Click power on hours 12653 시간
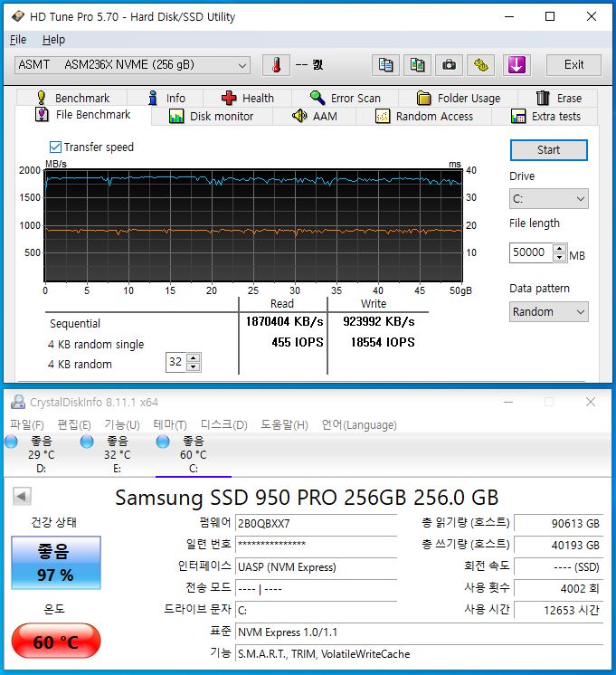The height and width of the screenshot is (675, 616). tap(558, 611)
